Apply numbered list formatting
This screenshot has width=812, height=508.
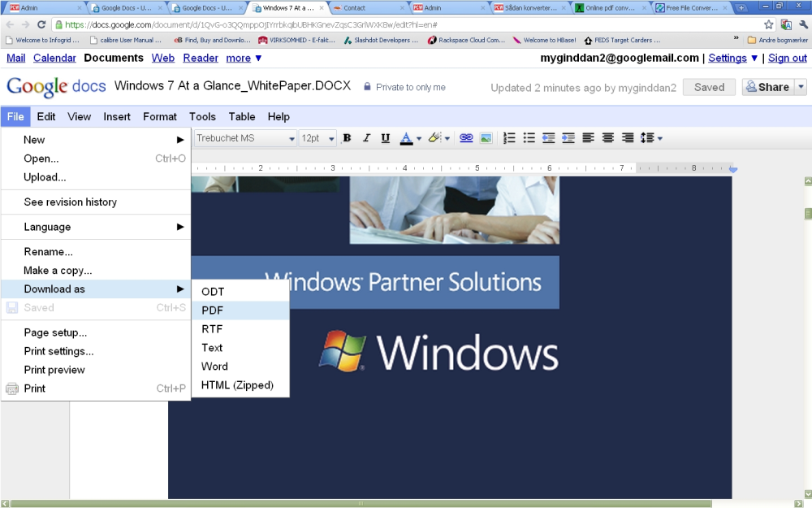509,138
